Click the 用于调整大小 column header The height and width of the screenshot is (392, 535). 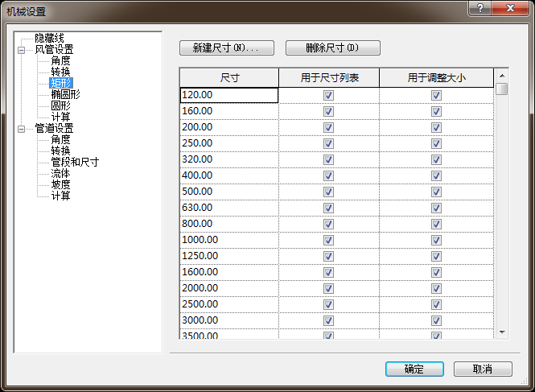tap(436, 78)
